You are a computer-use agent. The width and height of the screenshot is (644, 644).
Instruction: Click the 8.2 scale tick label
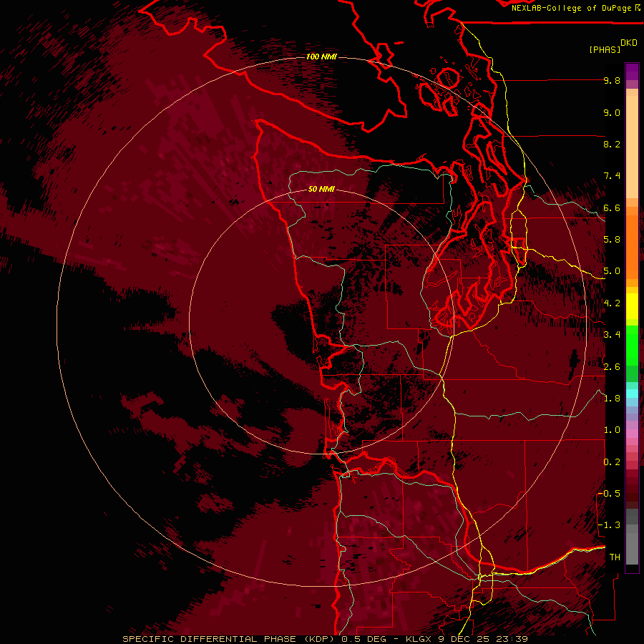coord(612,144)
